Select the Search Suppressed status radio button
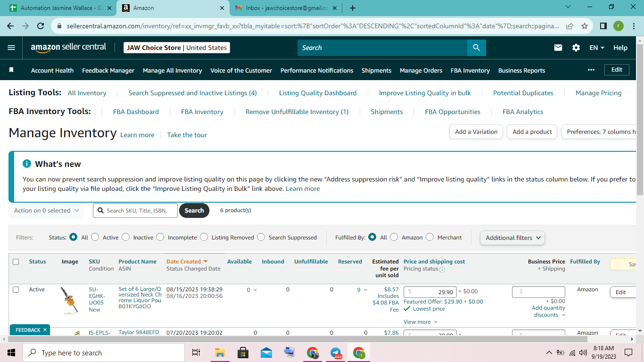 point(261,237)
